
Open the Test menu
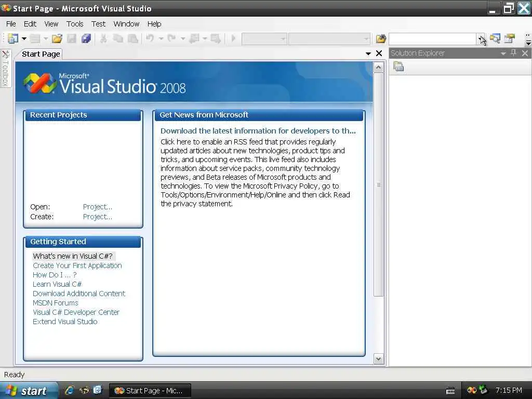point(98,24)
